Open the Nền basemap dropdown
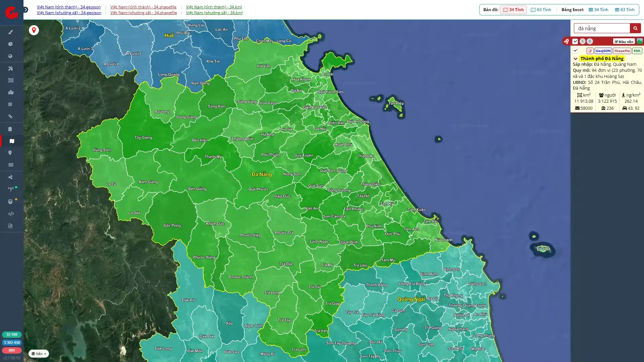Screen dimensions: 644x362 coord(39,354)
